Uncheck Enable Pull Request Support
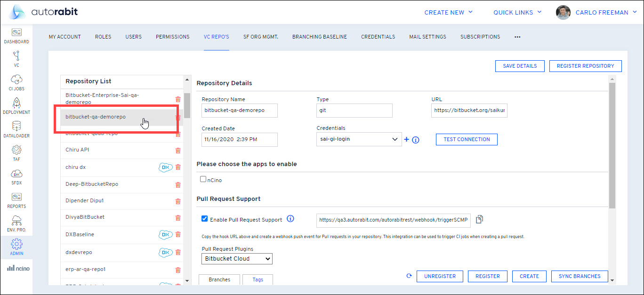The image size is (644, 295). click(204, 219)
